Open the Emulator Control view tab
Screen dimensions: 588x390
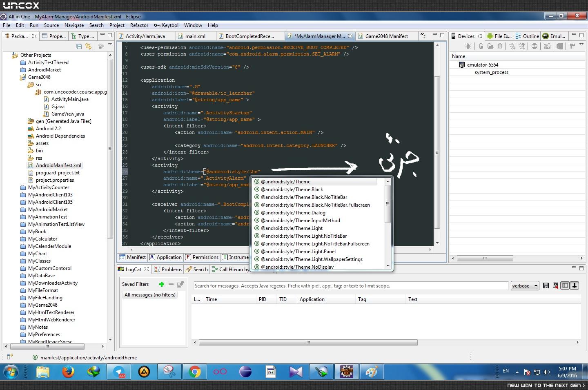click(554, 36)
